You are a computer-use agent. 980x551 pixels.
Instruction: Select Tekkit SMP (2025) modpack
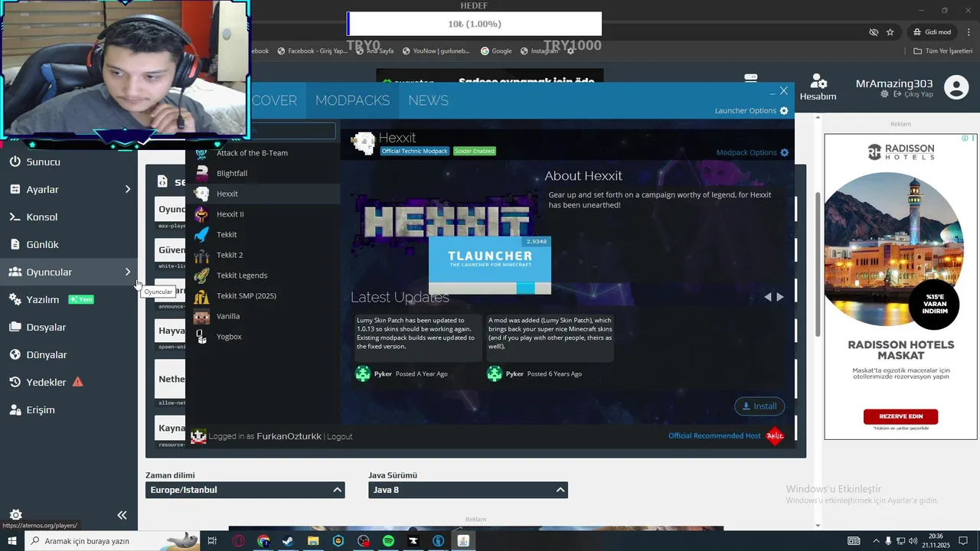point(263,295)
